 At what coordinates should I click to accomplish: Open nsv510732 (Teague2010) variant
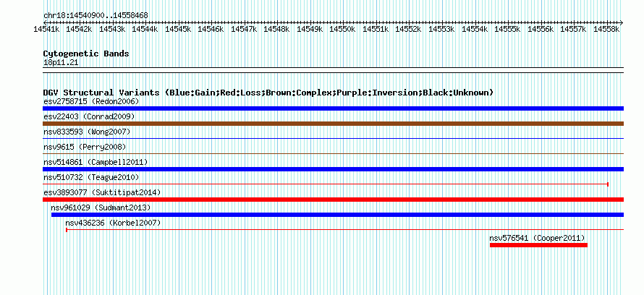click(91, 177)
